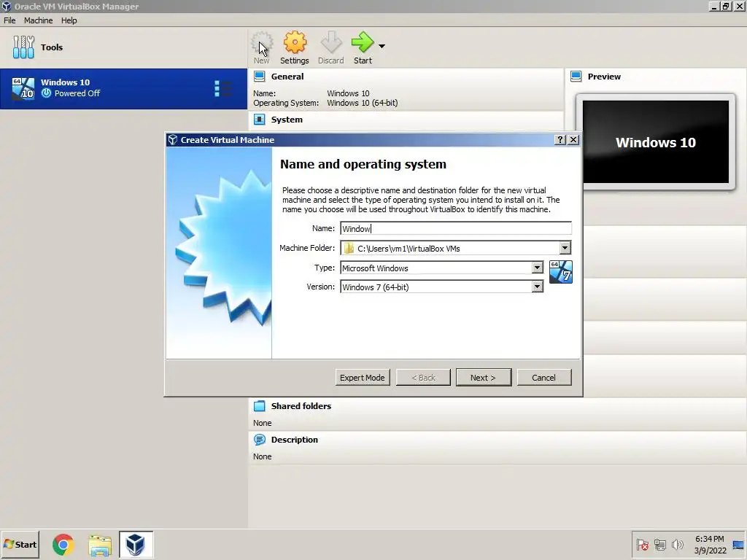Screen dimensions: 747x560
Task: Click the Action Center flag tray icon
Action: tap(642, 544)
